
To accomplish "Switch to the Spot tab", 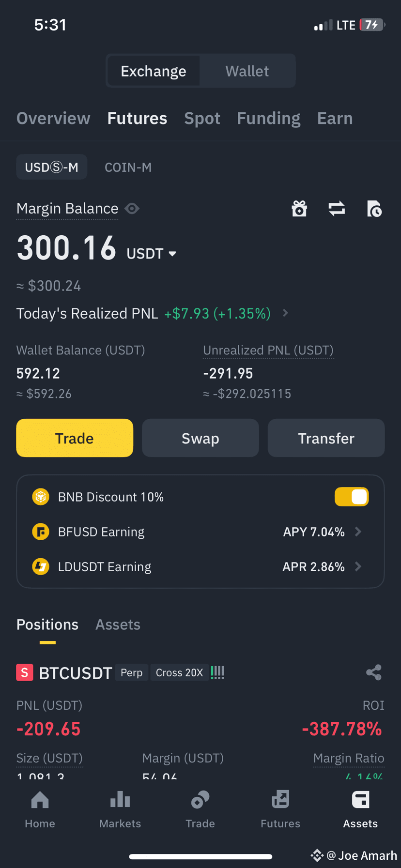I will pos(202,118).
